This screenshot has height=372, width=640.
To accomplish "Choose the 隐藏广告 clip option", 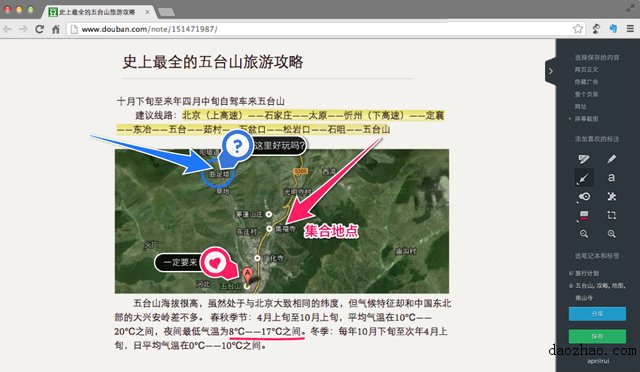I will 587,82.
